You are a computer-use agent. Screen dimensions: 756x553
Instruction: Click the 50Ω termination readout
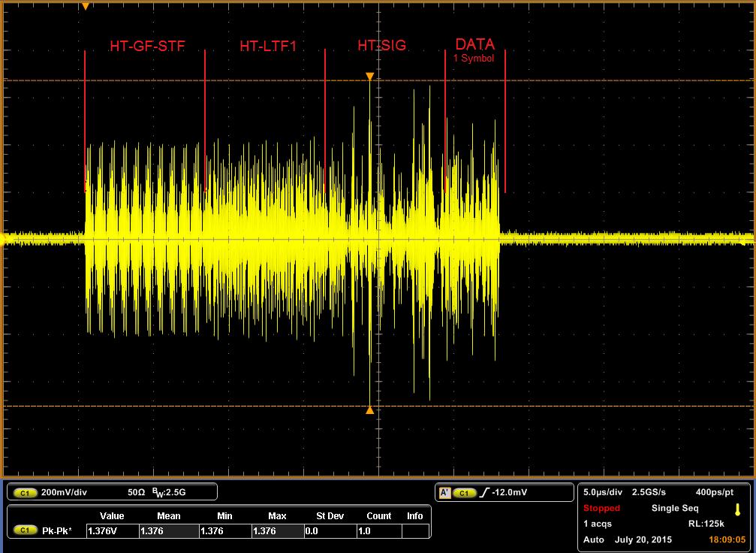137,493
